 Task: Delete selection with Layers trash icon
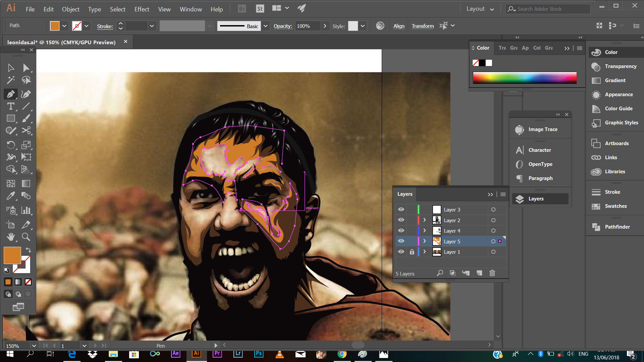pyautogui.click(x=492, y=273)
